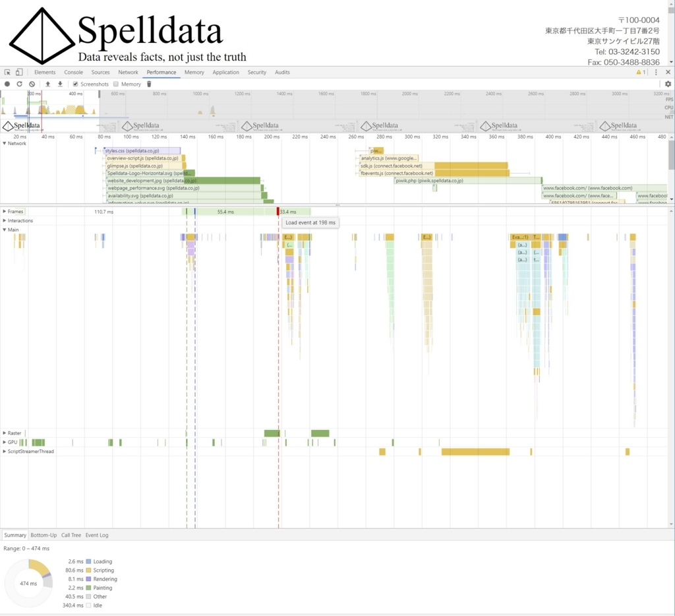The image size is (675, 616).
Task: Click the long ScriptStreamerThread yellow block
Action: [x=475, y=451]
